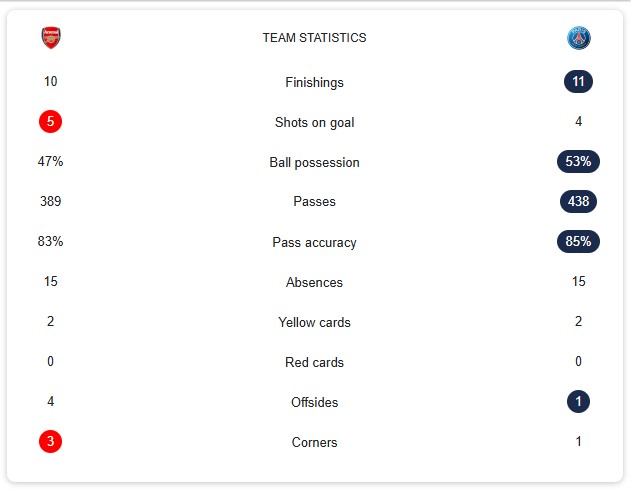Click the Finishings stat label
This screenshot has height=491, width=631.
(314, 83)
